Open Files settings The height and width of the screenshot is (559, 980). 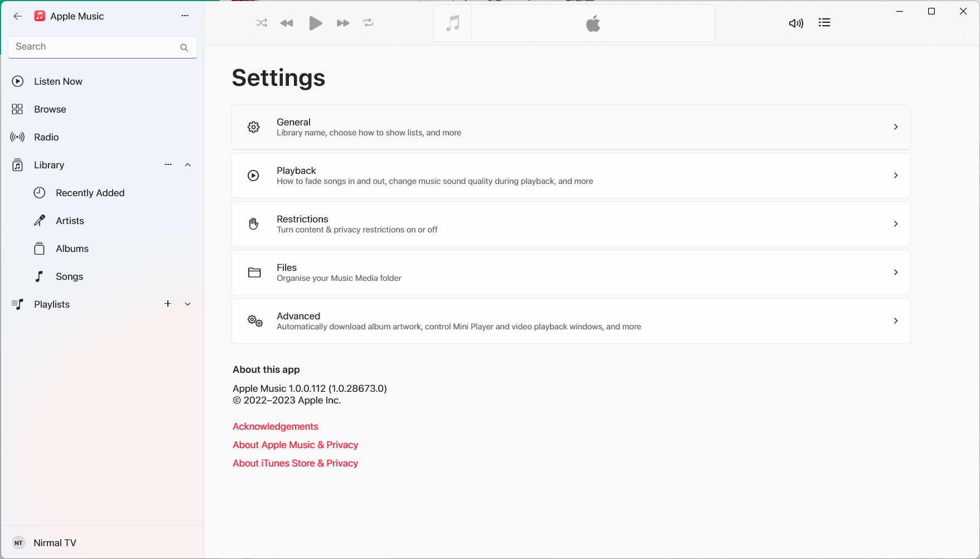point(571,273)
